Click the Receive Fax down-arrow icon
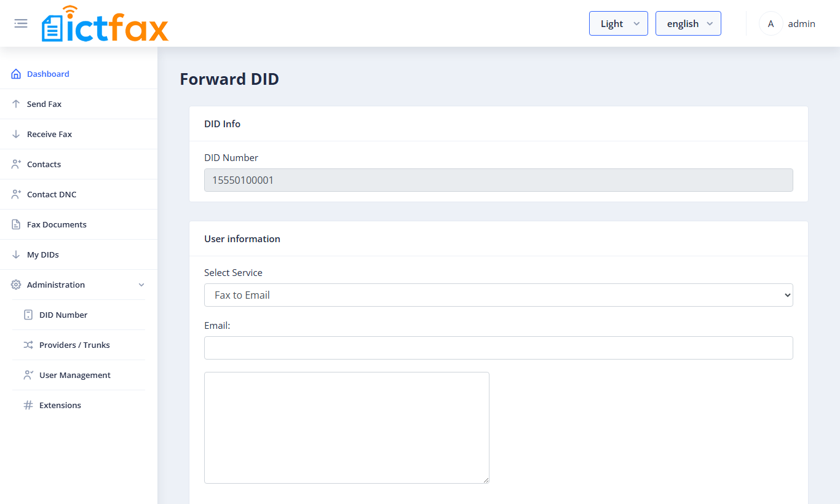 [16, 134]
